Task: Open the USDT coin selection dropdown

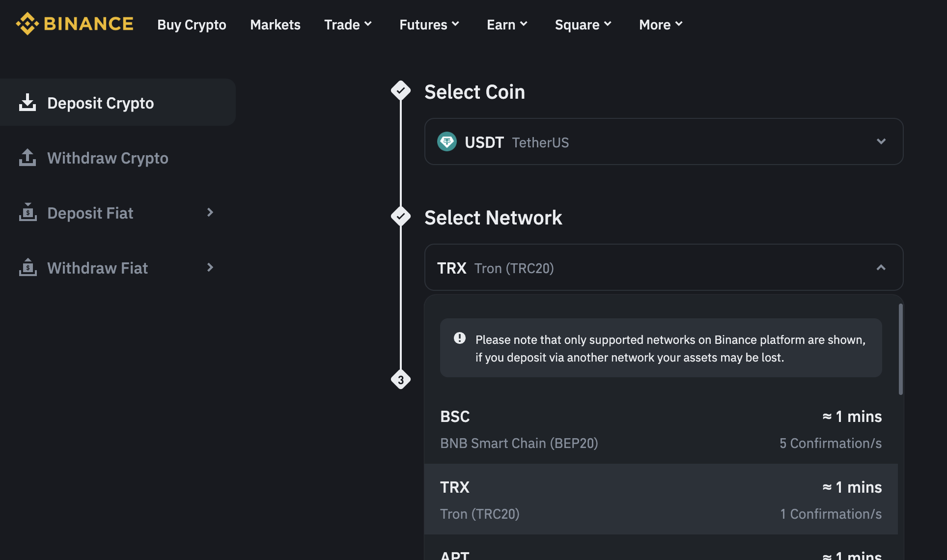Action: coord(881,141)
